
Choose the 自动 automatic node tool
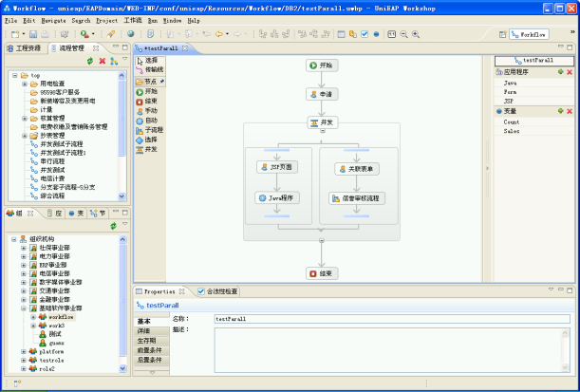[152, 121]
